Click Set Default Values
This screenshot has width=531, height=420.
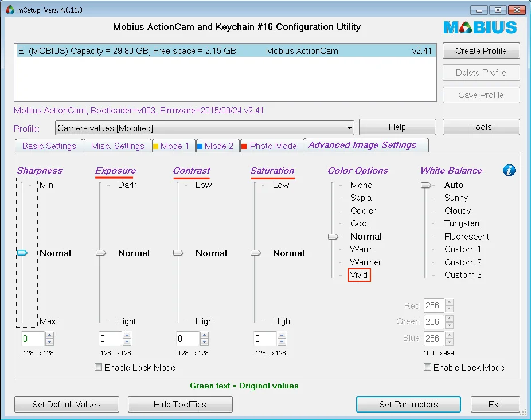(67, 405)
